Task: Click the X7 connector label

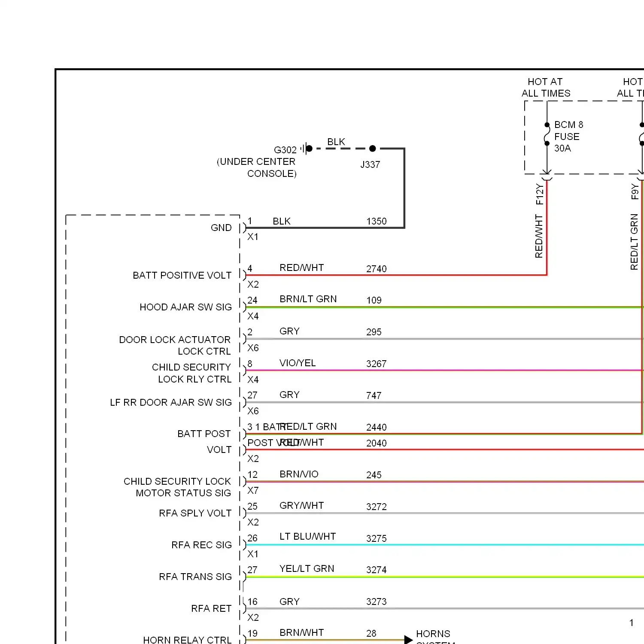Action: [253, 490]
